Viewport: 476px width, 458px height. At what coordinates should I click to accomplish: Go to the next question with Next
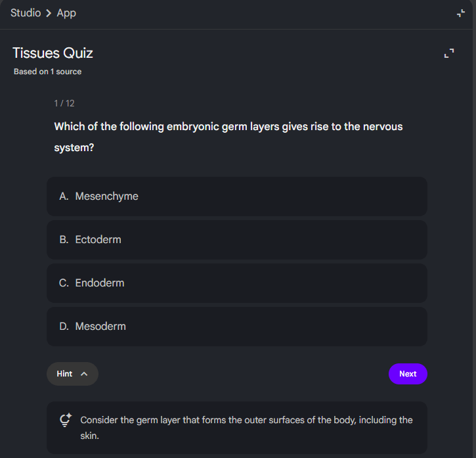point(408,374)
